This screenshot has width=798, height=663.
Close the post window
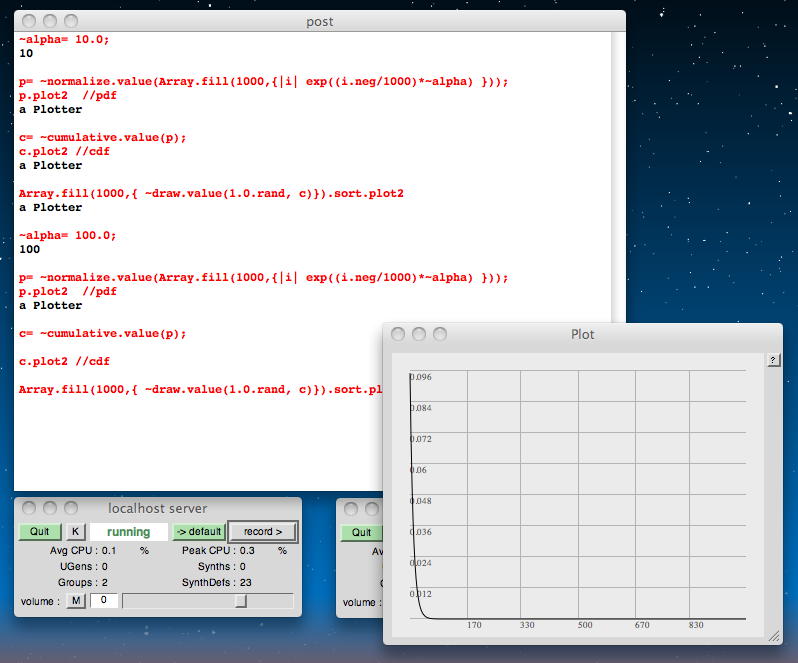[28, 21]
